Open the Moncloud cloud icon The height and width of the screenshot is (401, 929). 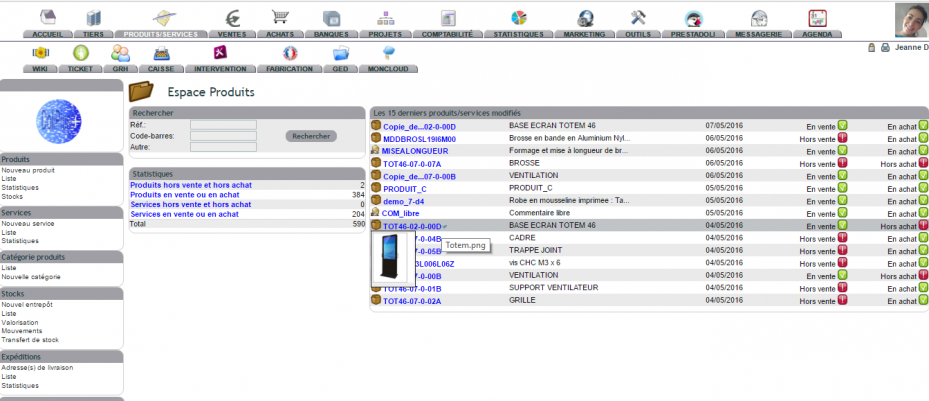[x=388, y=53]
